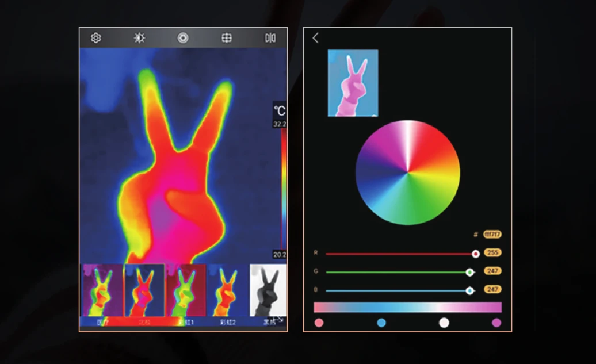The width and height of the screenshot is (596, 364).
Task: Tap the grid crosshair measurement icon
Action: click(x=227, y=38)
